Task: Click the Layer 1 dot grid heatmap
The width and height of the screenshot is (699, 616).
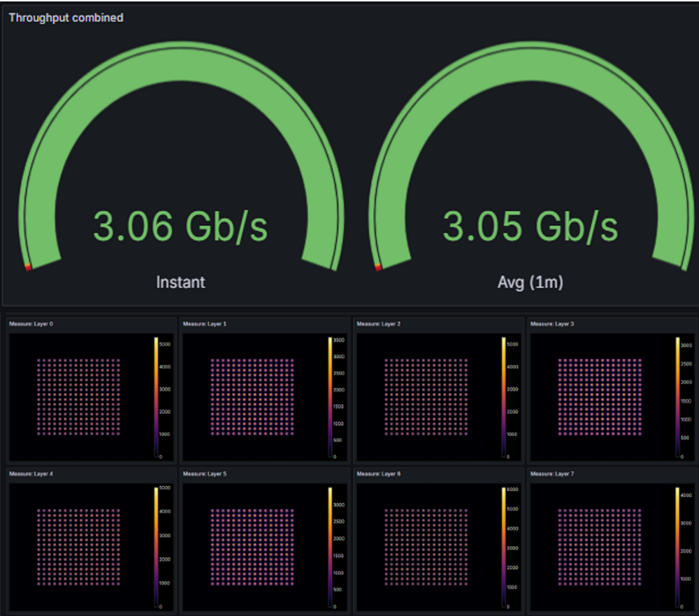Action: coord(252,397)
